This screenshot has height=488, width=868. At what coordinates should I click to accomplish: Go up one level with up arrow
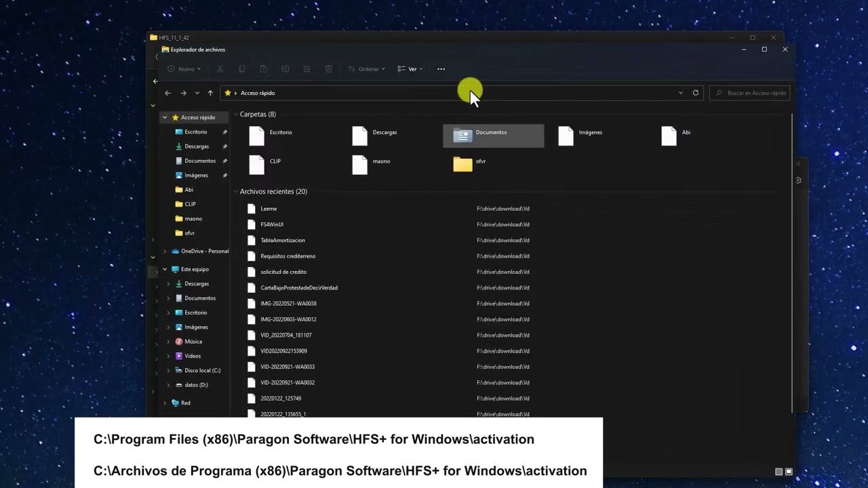point(210,93)
